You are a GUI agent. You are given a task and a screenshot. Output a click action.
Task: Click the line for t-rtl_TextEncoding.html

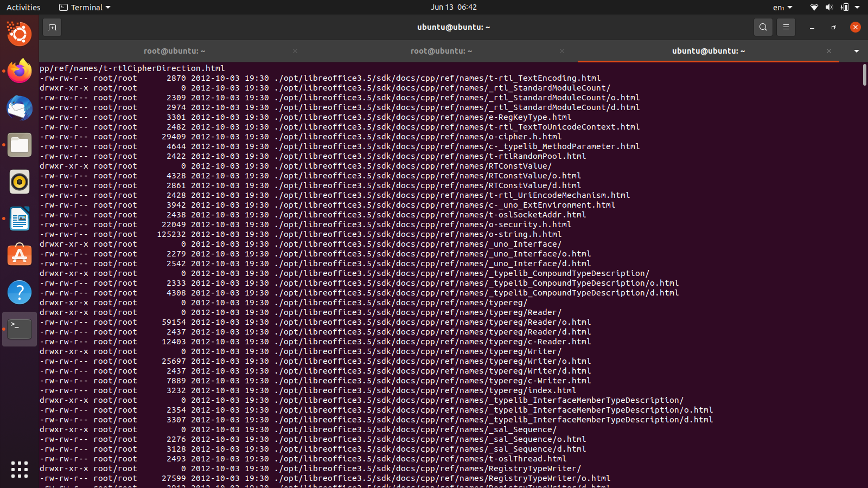[x=320, y=78]
